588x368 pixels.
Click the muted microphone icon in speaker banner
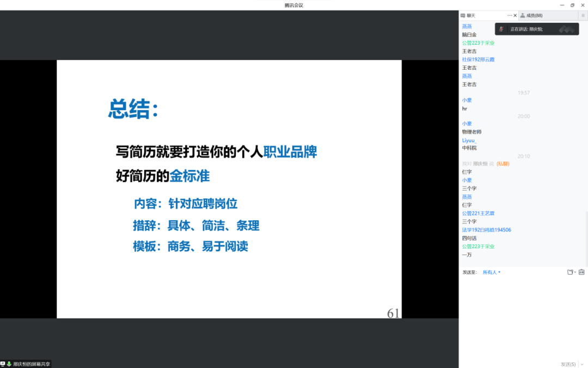(x=501, y=29)
